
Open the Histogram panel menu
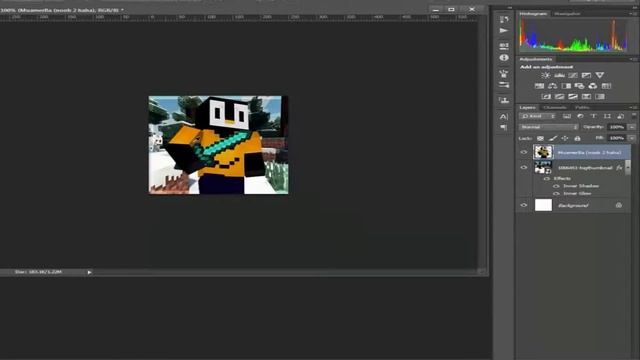(x=633, y=13)
